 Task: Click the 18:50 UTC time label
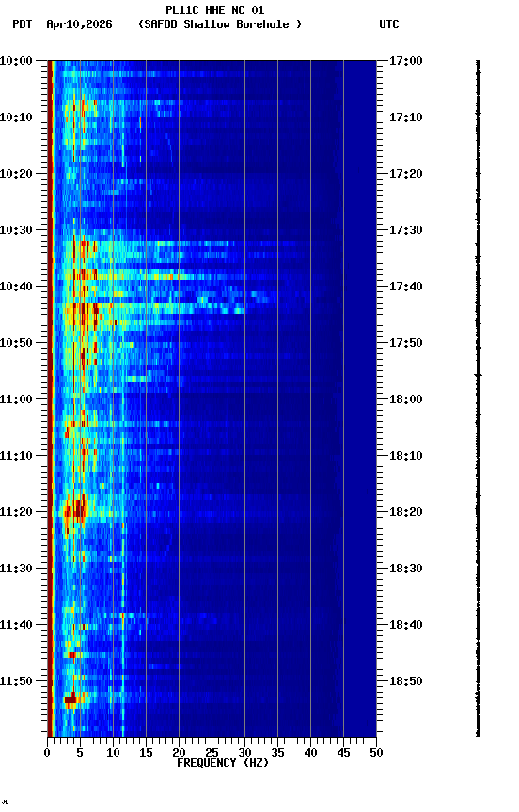[x=406, y=681]
